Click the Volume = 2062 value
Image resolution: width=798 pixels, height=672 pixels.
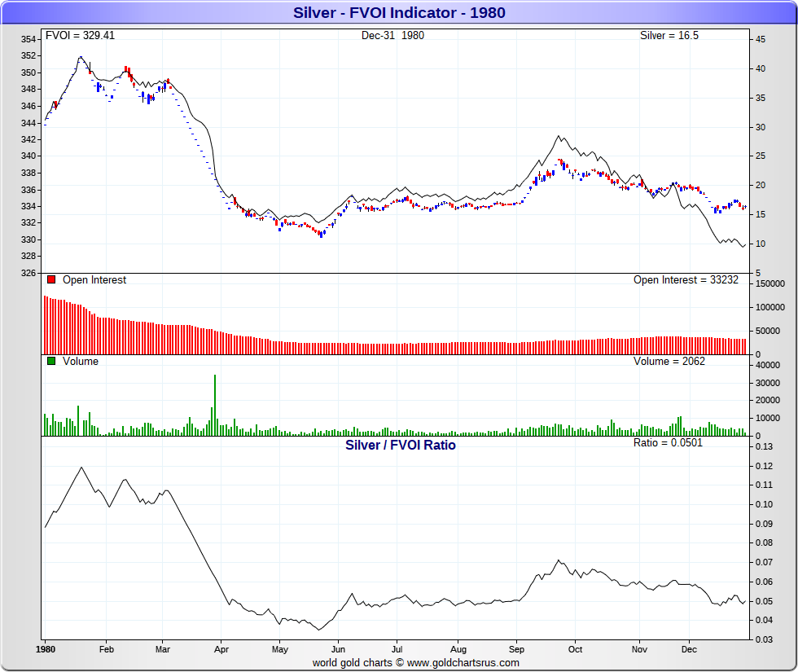pyautogui.click(x=669, y=362)
